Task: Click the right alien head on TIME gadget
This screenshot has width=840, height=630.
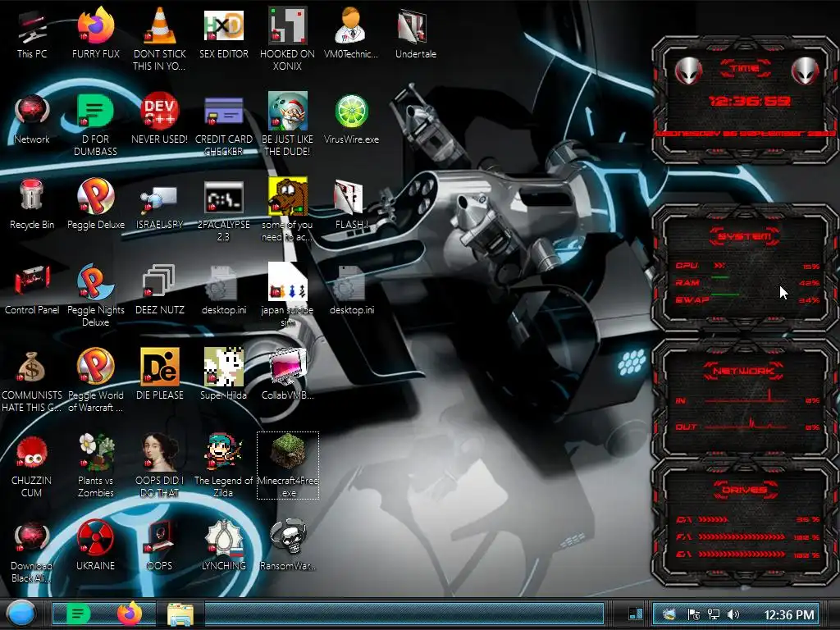Action: pos(806,71)
